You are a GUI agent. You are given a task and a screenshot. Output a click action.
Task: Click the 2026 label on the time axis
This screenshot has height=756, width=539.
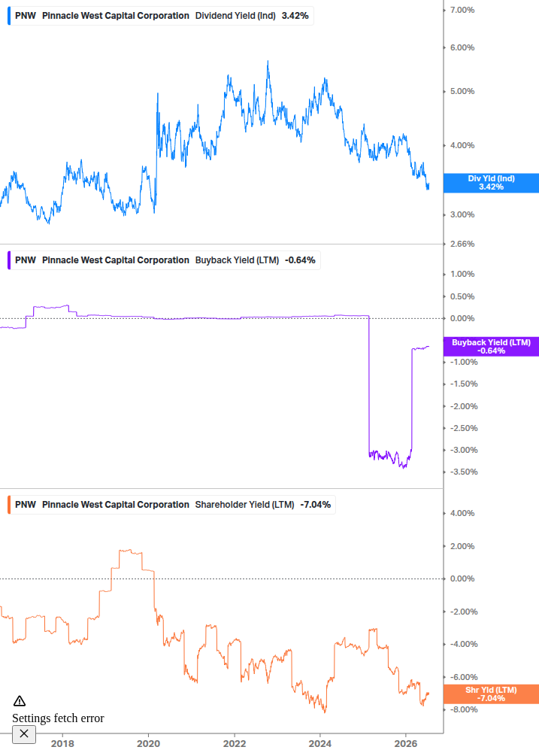(406, 743)
